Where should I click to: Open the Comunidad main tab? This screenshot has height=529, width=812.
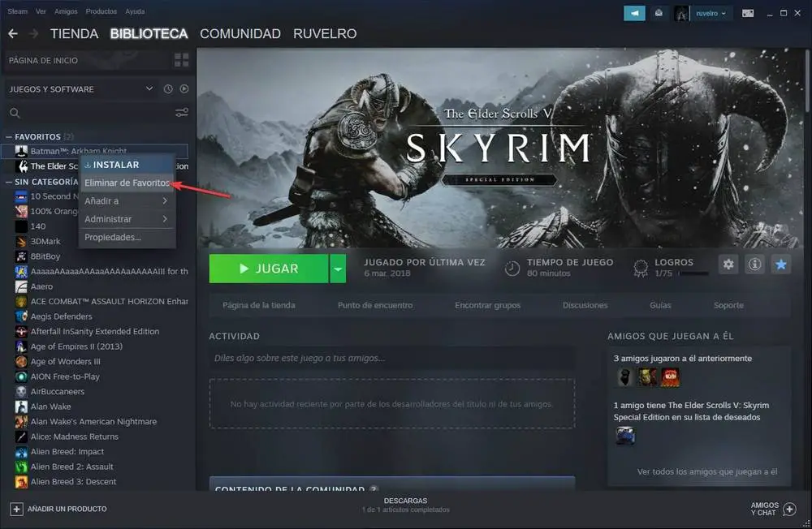coord(240,33)
